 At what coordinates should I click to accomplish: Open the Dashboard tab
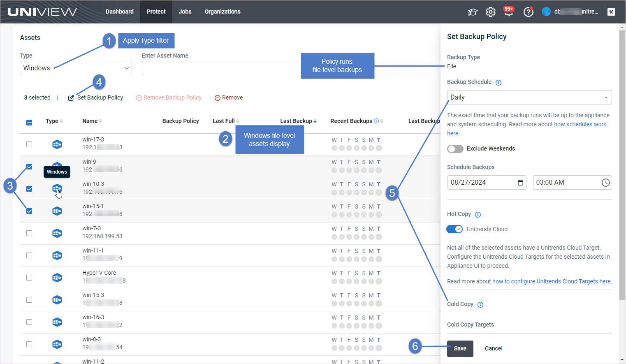click(120, 12)
